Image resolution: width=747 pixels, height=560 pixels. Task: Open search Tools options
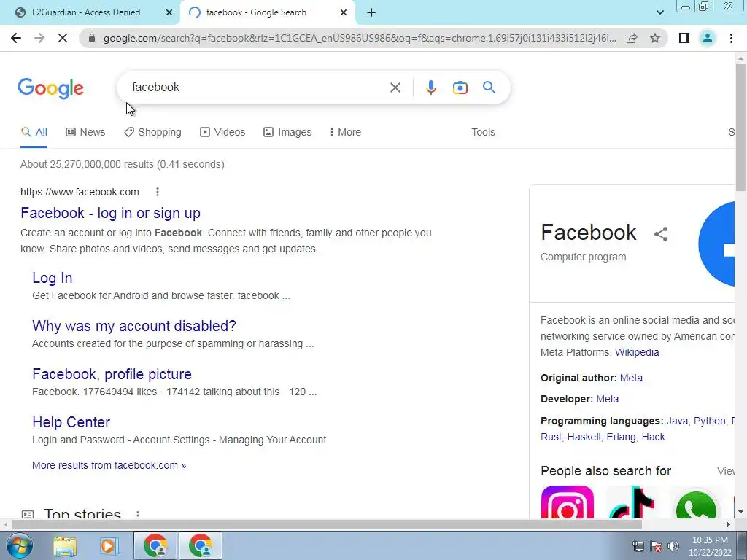tap(483, 132)
